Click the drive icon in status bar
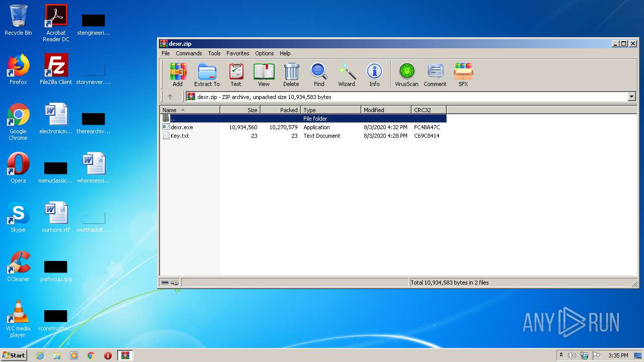 tap(165, 283)
